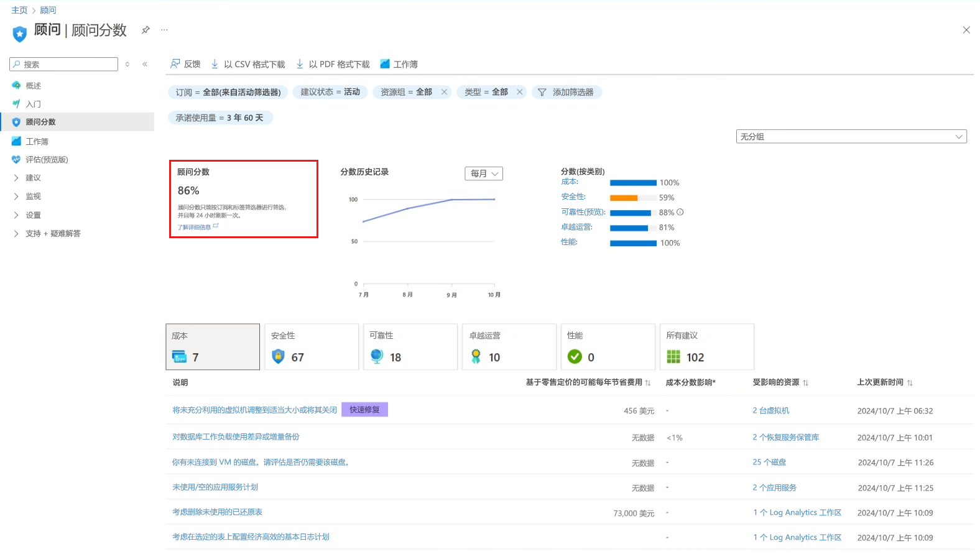This screenshot has height=559, width=980.
Task: Open 你有未连接到 VM 的磁盘 recommendation
Action: tap(261, 462)
